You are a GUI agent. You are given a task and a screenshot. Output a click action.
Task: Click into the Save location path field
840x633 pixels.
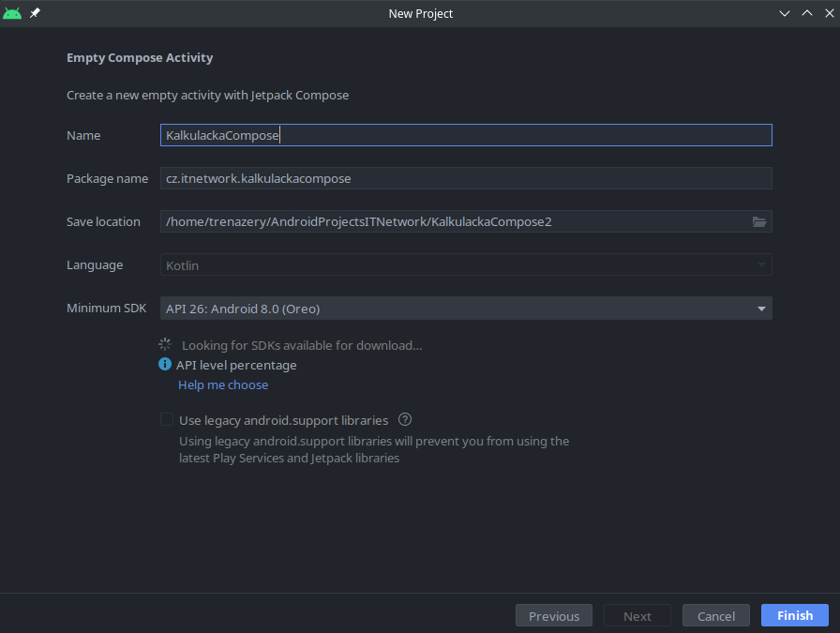450,222
